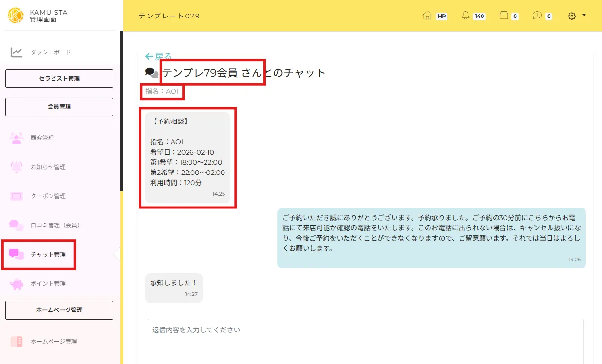
Task: Expand the ホームページ管理 section button
Action: [59, 310]
